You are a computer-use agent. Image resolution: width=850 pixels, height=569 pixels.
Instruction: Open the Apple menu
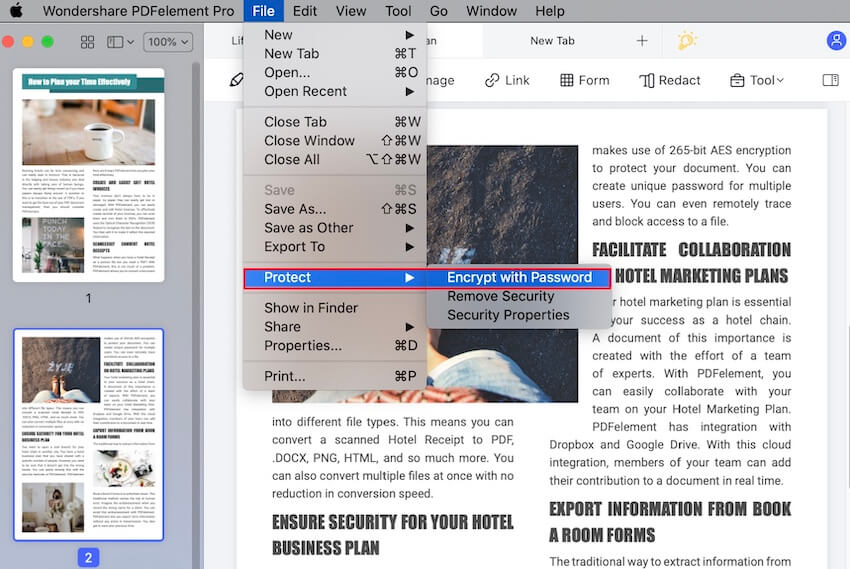16,10
